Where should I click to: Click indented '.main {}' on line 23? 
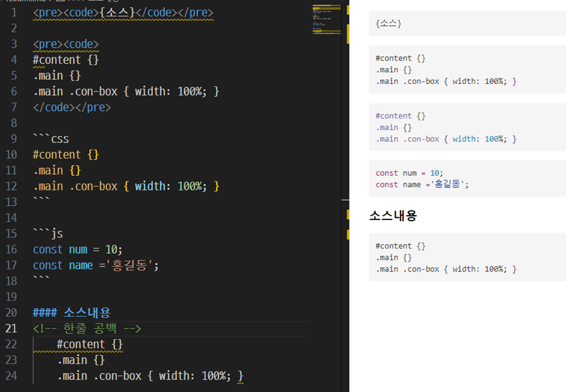coord(81,360)
